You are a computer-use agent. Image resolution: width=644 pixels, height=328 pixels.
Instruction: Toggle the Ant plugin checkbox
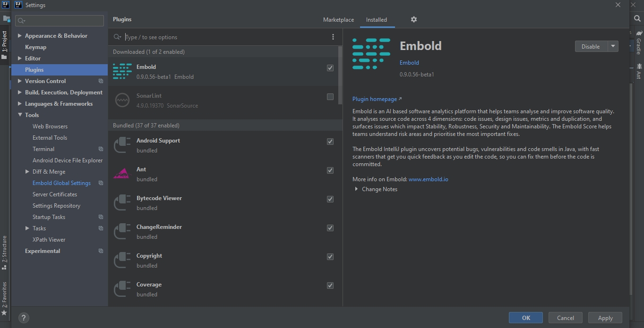(x=330, y=170)
